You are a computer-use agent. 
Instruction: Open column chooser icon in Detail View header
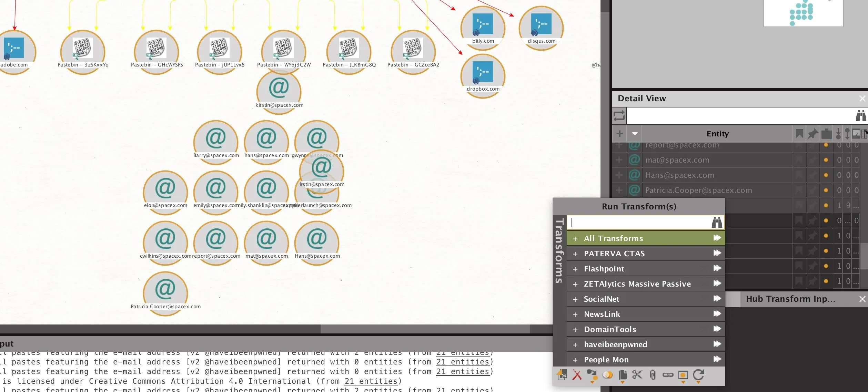pyautogui.click(x=865, y=134)
